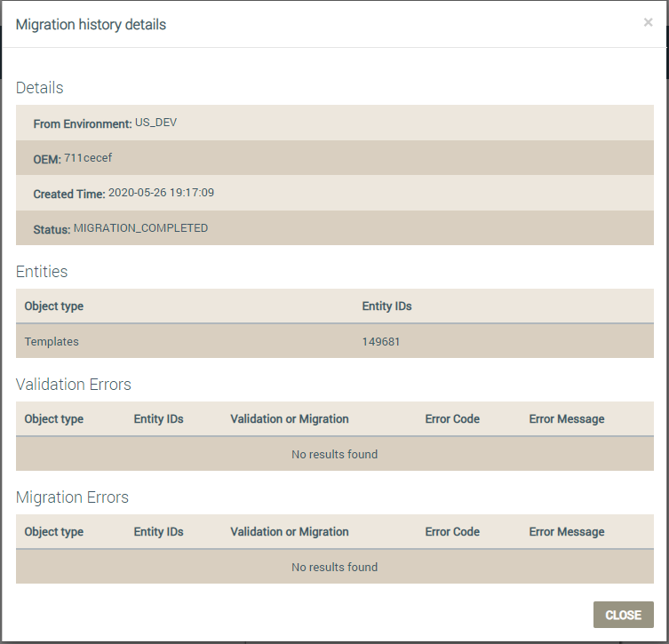This screenshot has width=669, height=644.
Task: Click No results found under Migration Errors
Action: pyautogui.click(x=334, y=567)
